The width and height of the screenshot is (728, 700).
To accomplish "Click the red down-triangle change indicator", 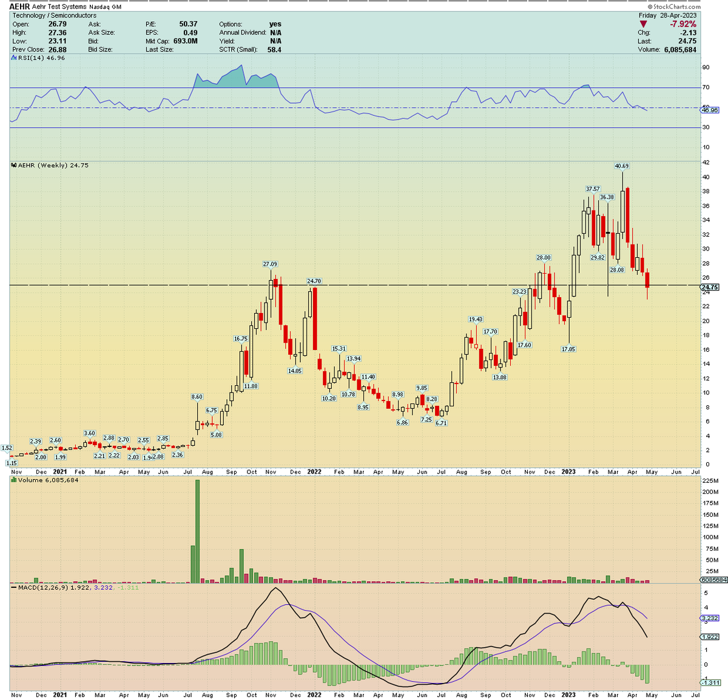I will point(643,24).
